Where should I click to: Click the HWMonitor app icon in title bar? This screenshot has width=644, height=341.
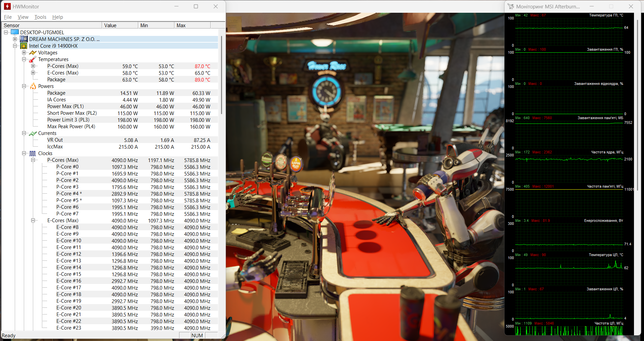(7, 6)
